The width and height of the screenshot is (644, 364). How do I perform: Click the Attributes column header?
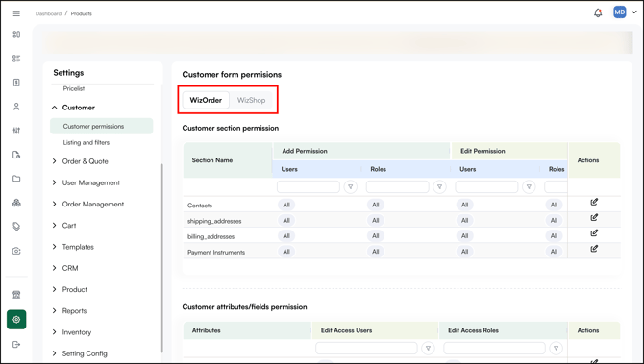coord(247,330)
